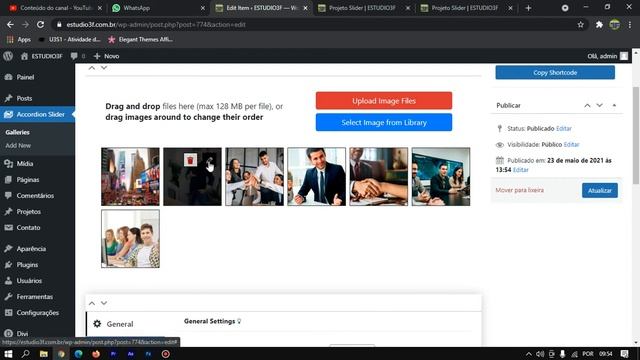The height and width of the screenshot is (360, 640).
Task: Click the address bar URL
Action: (156, 24)
